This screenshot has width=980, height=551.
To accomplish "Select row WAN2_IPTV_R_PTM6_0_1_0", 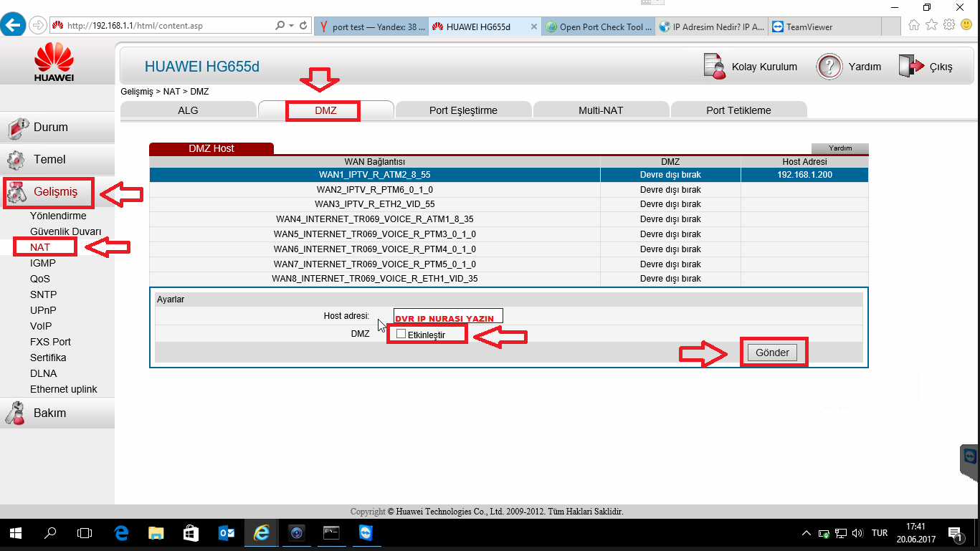I will tap(509, 190).
